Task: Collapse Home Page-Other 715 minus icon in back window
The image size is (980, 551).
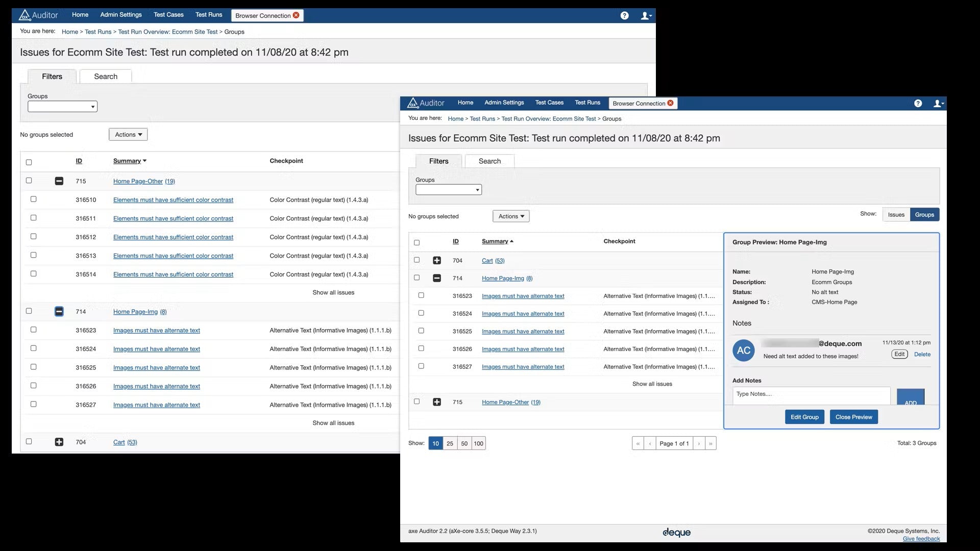Action: (59, 181)
